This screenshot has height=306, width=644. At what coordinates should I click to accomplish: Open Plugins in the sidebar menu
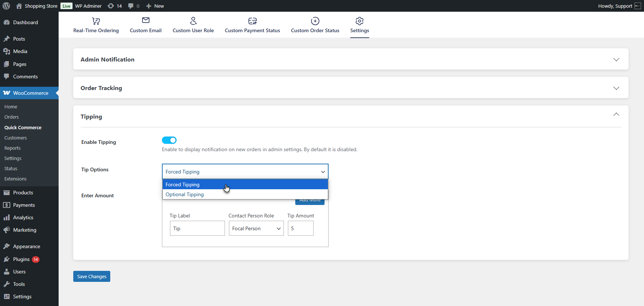(x=21, y=259)
